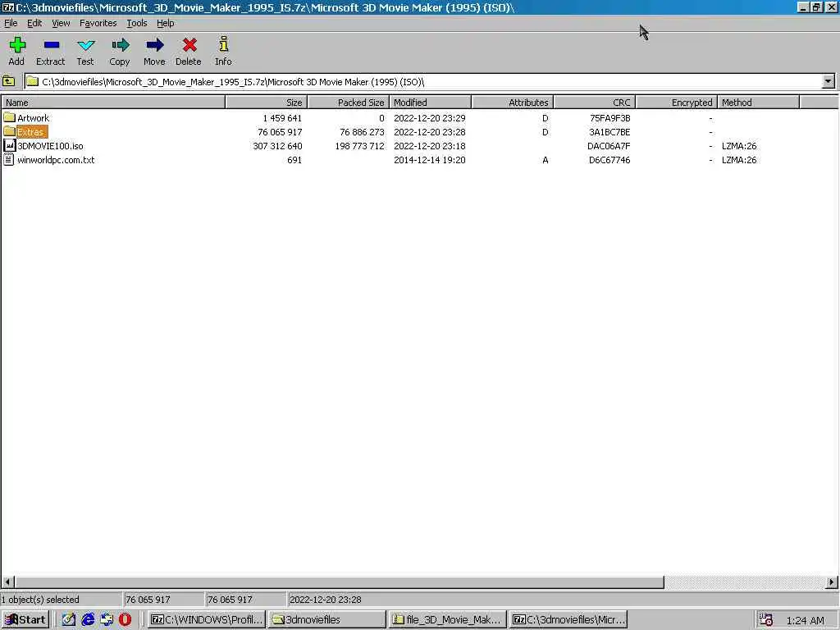Run the Test archive tool
The image size is (840, 630).
coord(85,45)
